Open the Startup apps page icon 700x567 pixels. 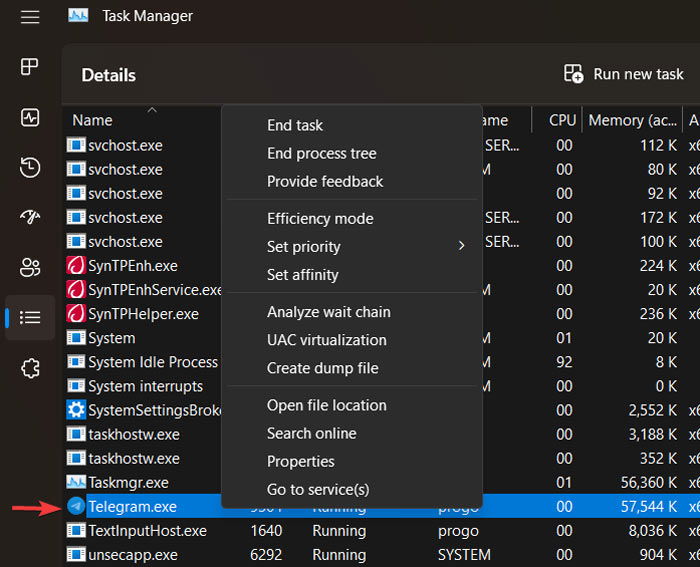click(x=30, y=217)
